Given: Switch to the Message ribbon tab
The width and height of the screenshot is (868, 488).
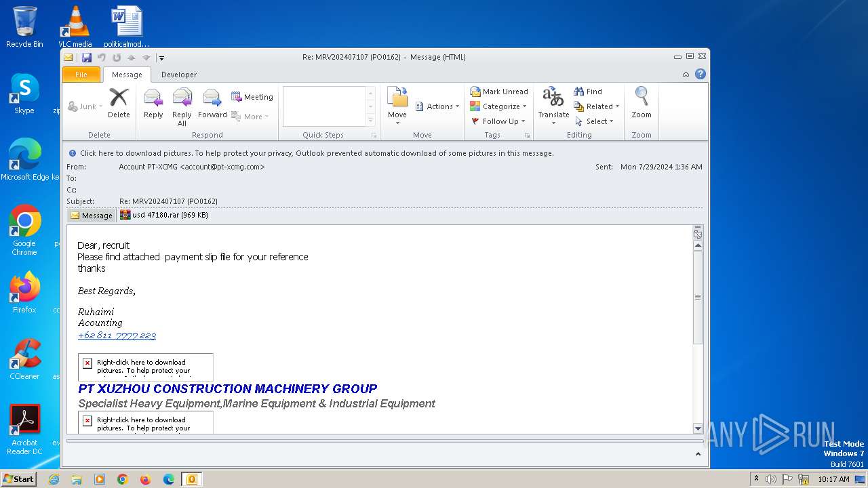Looking at the screenshot, I should coord(127,75).
